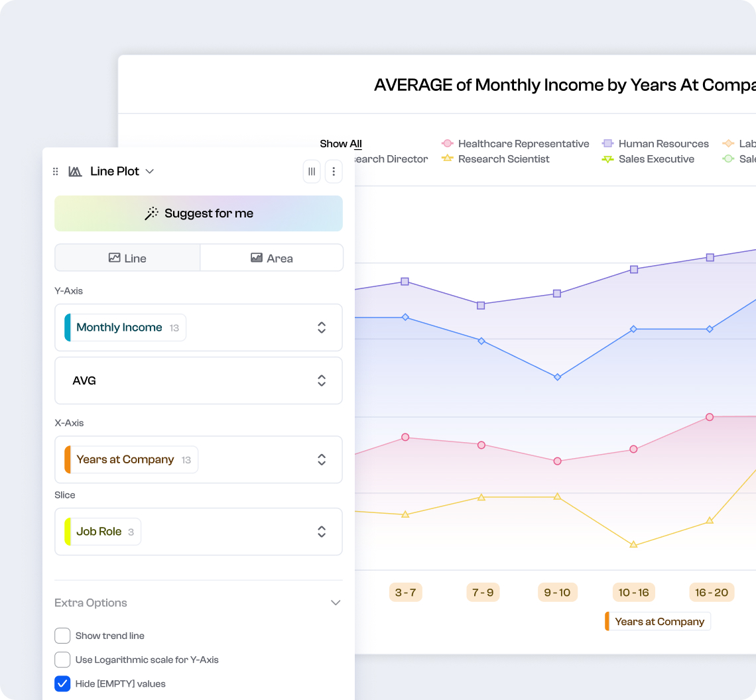
Task: Open the three-dot overflow menu
Action: coord(334,171)
